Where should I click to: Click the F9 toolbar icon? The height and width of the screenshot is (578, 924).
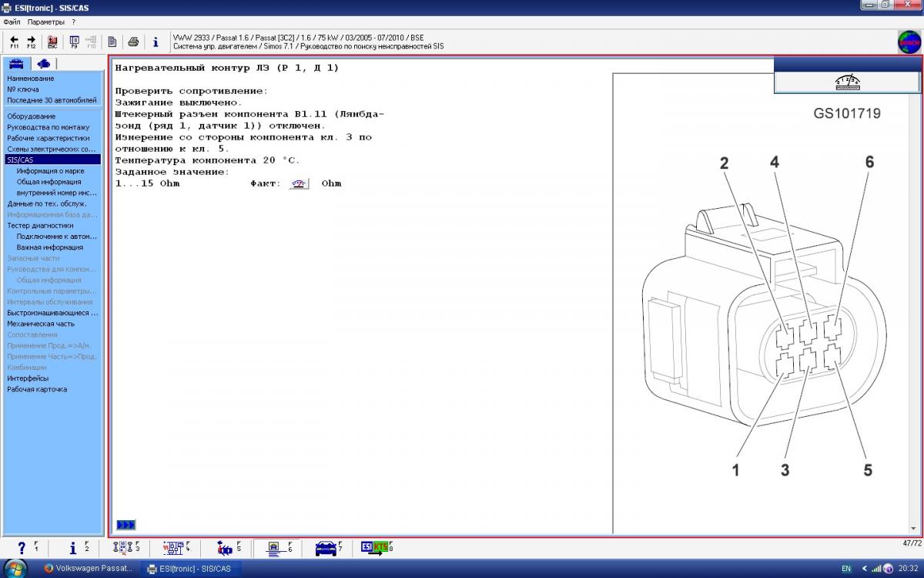74,42
